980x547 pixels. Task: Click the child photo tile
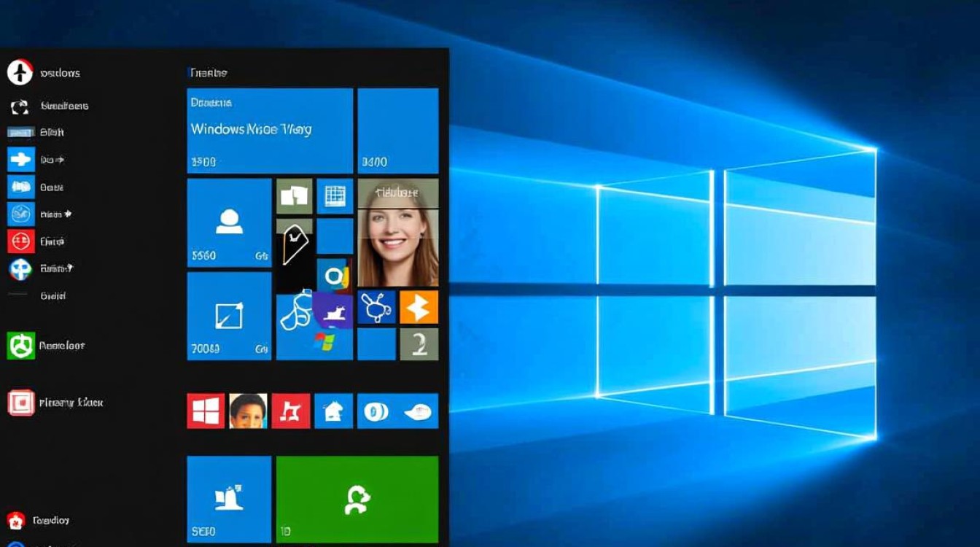pos(248,411)
